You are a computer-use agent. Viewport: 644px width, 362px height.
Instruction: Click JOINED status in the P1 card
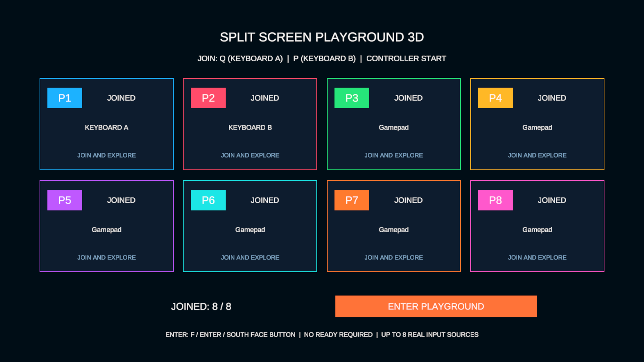[x=121, y=98]
